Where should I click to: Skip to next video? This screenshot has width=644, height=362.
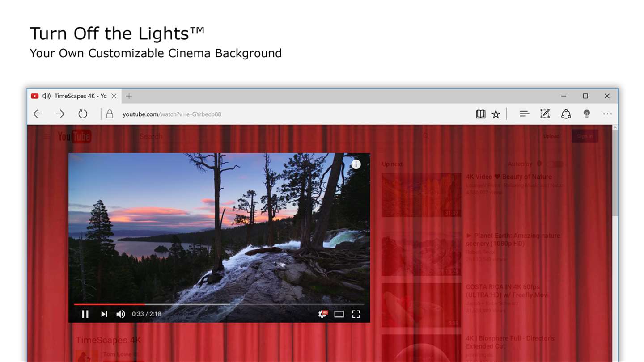[104, 314]
